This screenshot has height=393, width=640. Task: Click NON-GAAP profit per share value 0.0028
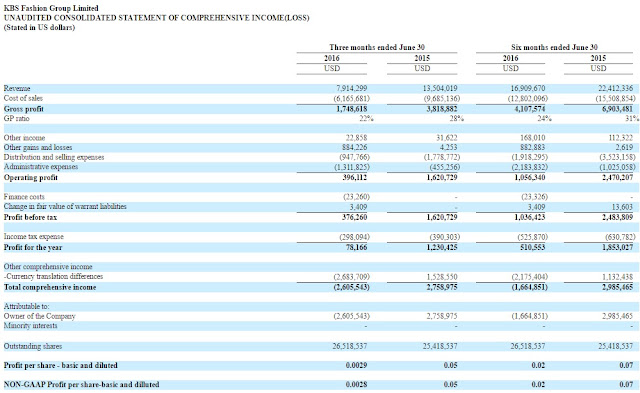coord(356,384)
